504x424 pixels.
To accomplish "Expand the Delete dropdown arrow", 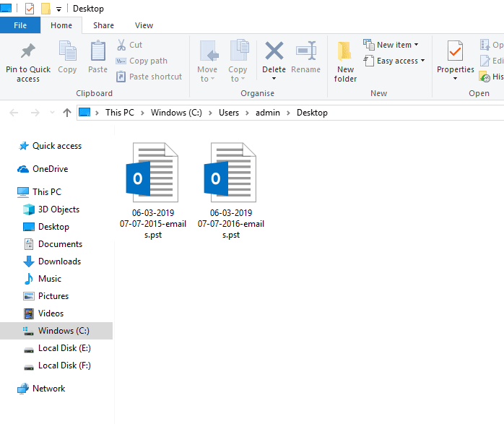I will (274, 79).
